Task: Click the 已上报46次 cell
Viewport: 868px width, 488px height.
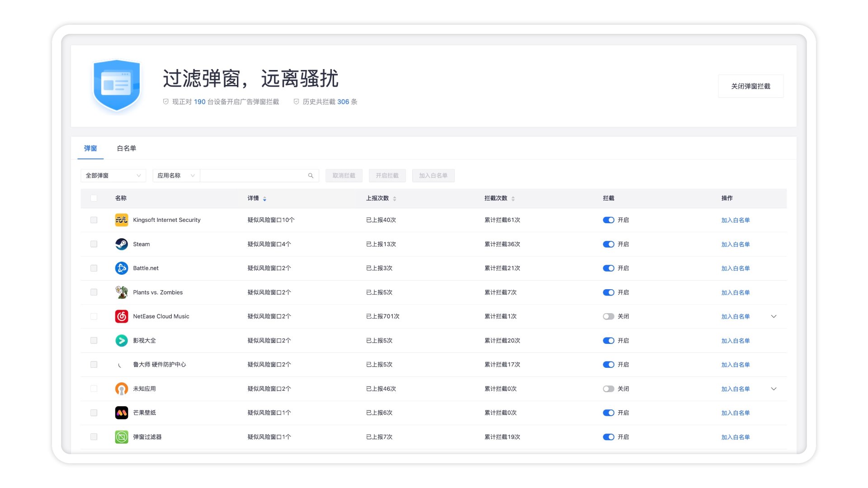Action: click(381, 389)
